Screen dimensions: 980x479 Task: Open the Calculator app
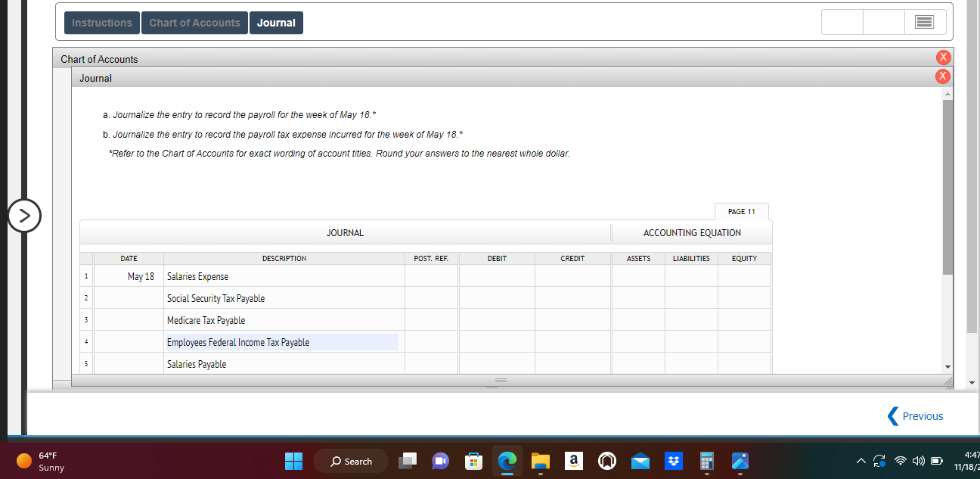click(706, 461)
